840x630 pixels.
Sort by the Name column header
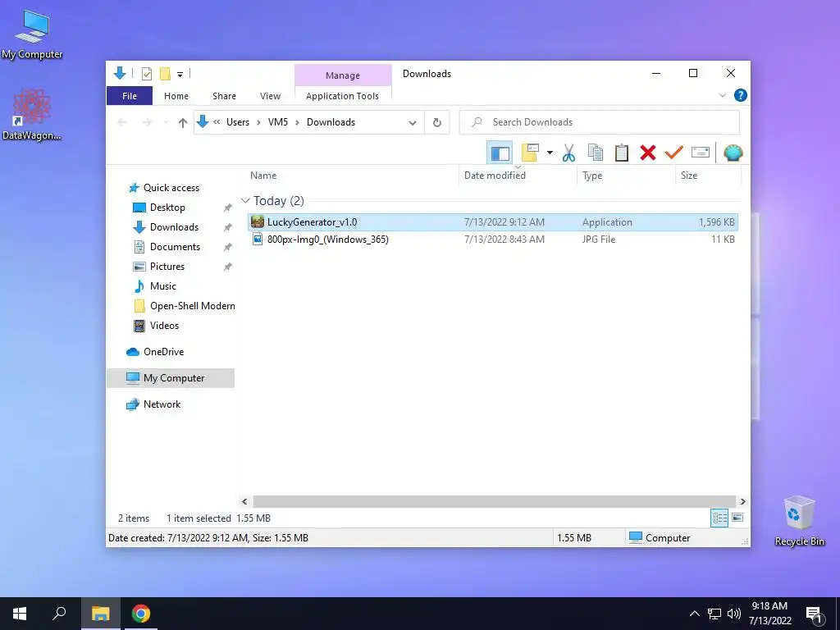[353, 176]
